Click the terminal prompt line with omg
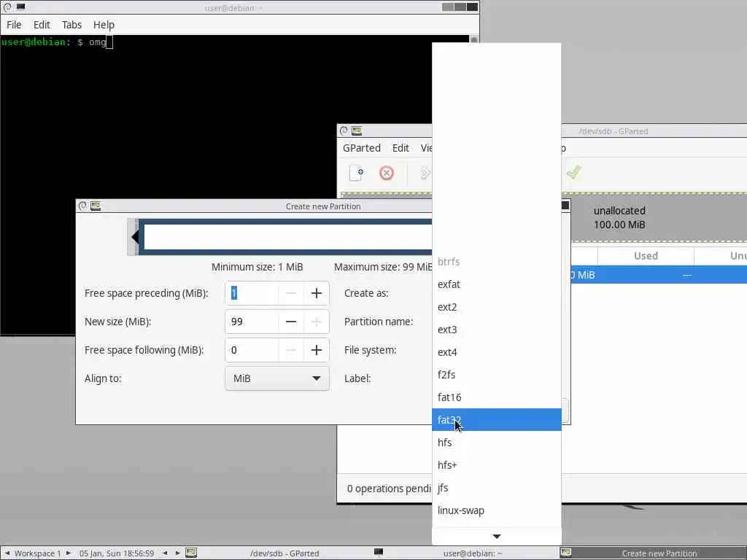 click(57, 42)
